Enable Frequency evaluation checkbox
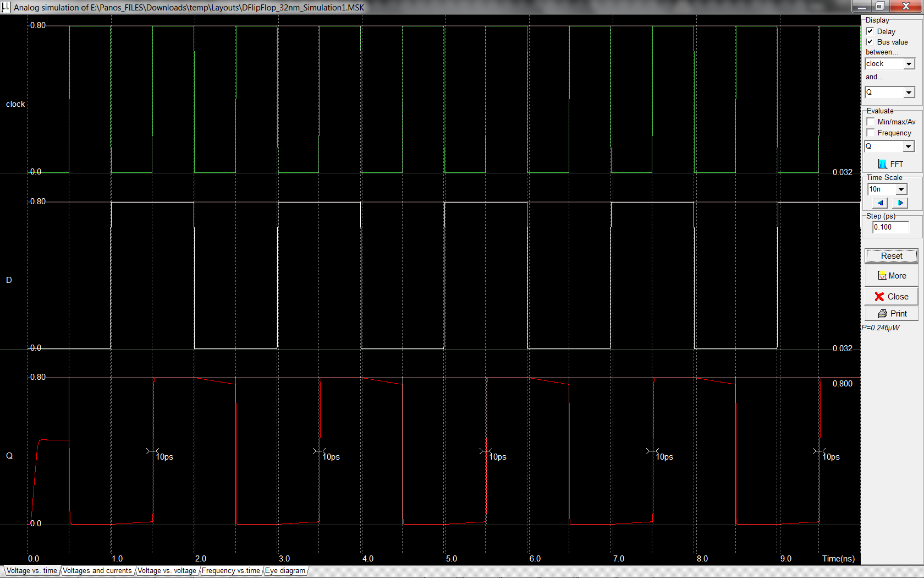The image size is (924, 578). pyautogui.click(x=871, y=133)
